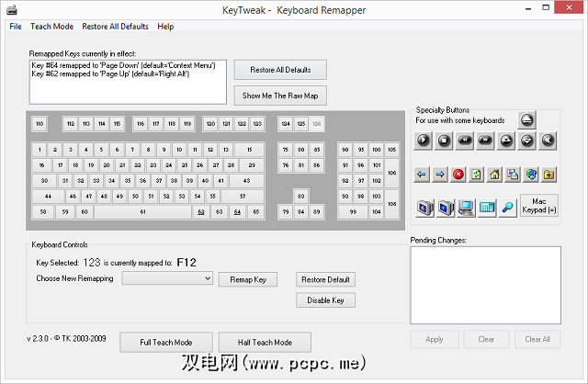Click Show Me The Raw Map
Screen dimensions: 588x384
[279, 96]
